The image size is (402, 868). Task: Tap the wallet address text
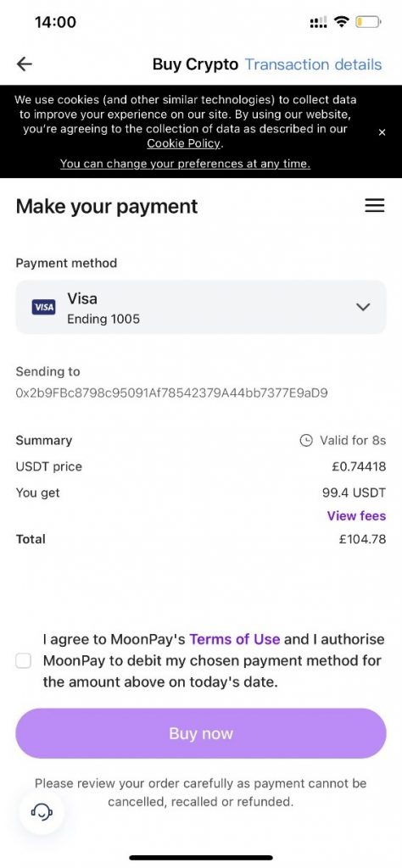tap(171, 393)
